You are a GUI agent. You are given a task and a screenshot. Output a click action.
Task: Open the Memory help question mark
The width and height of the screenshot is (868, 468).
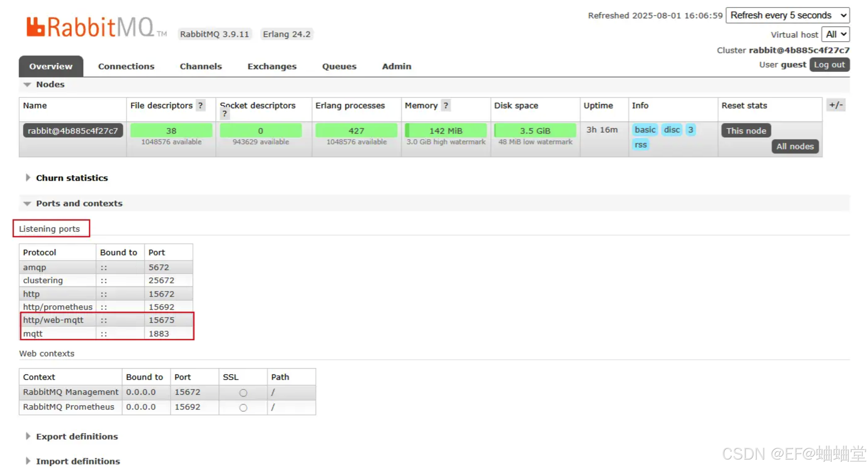coord(446,105)
